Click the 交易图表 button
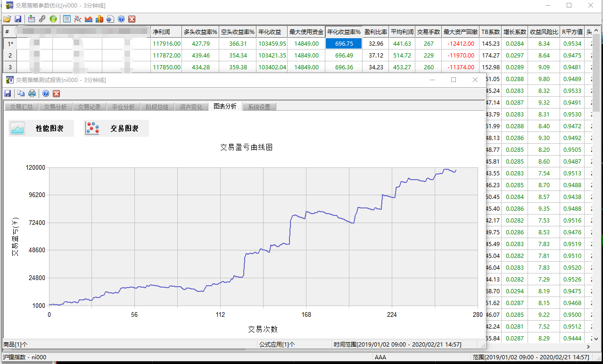This screenshot has height=364, width=603. coord(116,128)
